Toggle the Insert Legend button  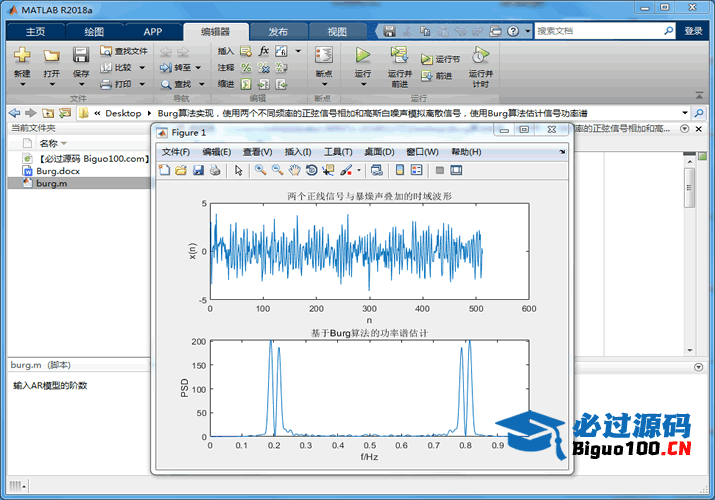click(x=417, y=170)
